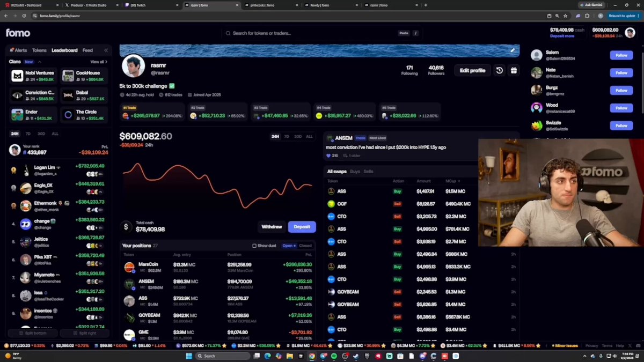The height and width of the screenshot is (362, 644).
Task: Click the gift icon beside Edit profile
Action: [514, 70]
